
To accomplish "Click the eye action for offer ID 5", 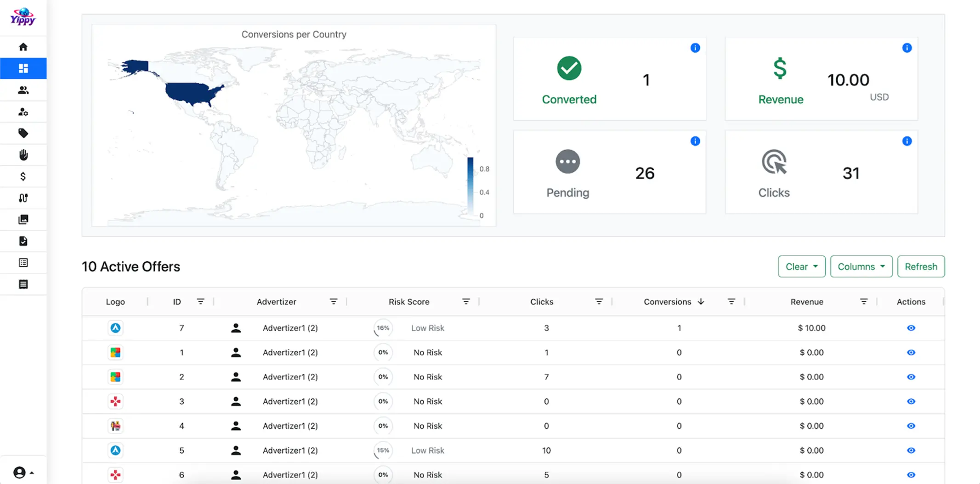I will (x=911, y=450).
